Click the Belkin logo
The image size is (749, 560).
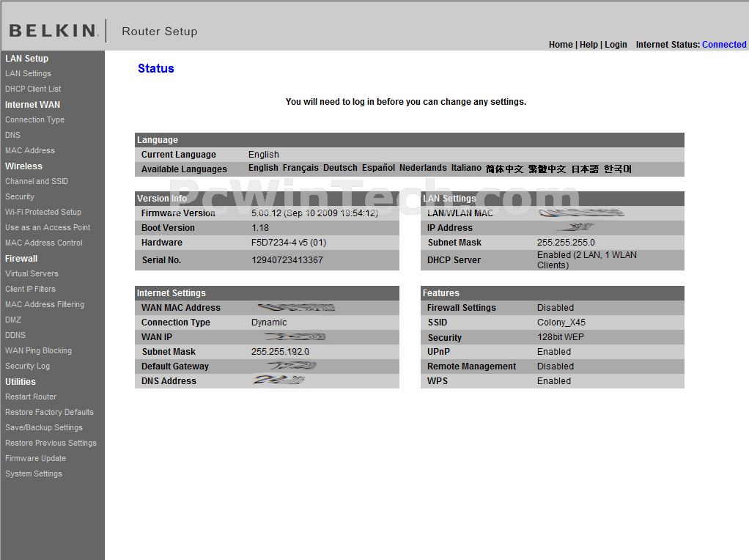pyautogui.click(x=54, y=31)
